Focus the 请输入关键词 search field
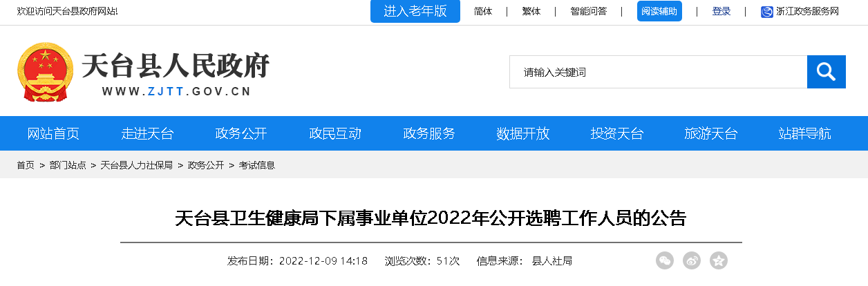This screenshot has width=868, height=286. (659, 72)
